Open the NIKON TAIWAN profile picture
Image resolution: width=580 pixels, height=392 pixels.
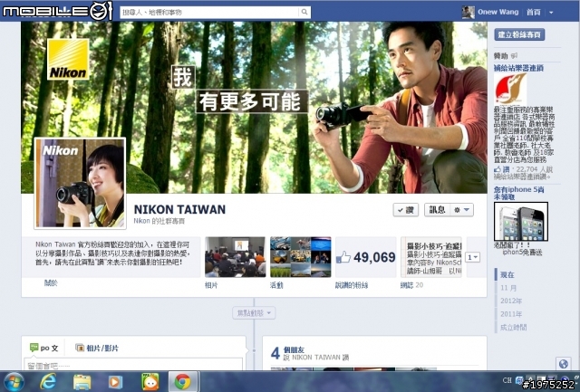81,183
